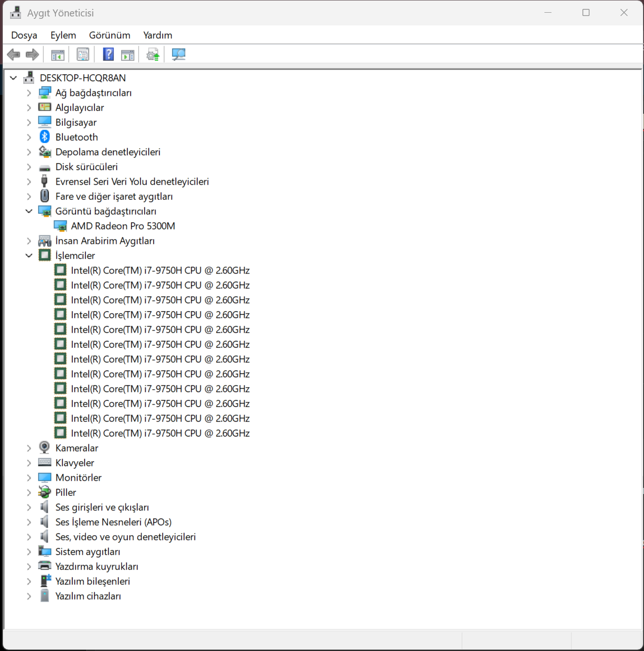Select the Bilgisayar label
The width and height of the screenshot is (644, 651).
76,122
